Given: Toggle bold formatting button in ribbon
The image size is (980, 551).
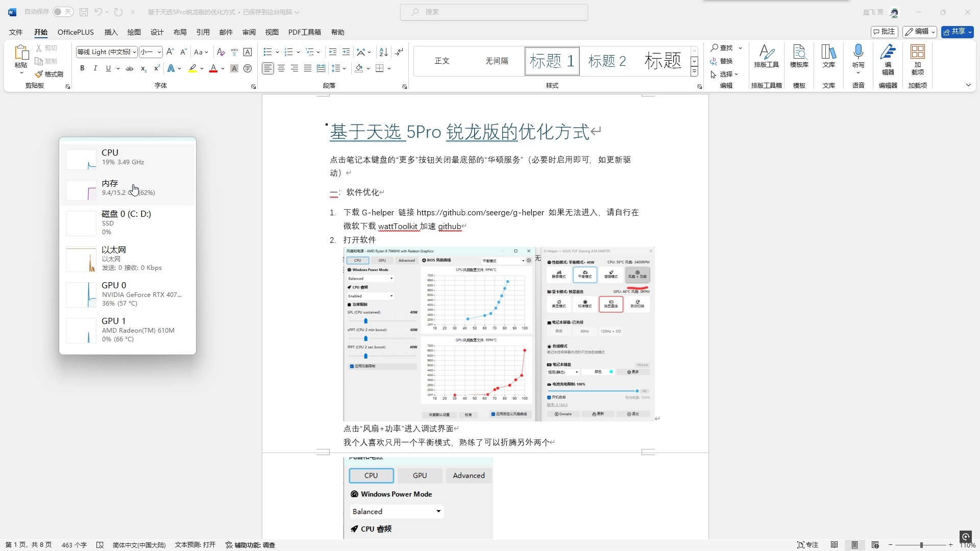Looking at the screenshot, I should point(83,68).
